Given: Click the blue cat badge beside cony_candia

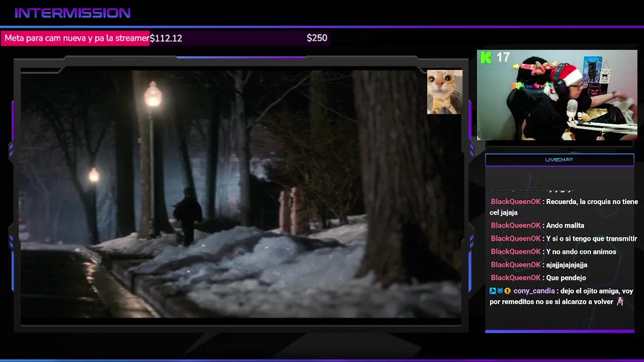Looking at the screenshot, I should coord(500,291).
